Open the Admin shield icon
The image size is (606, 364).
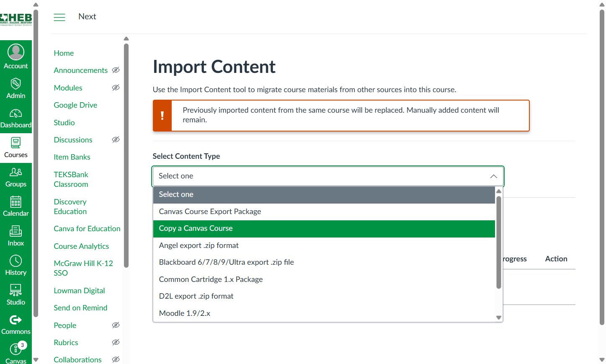point(16,83)
